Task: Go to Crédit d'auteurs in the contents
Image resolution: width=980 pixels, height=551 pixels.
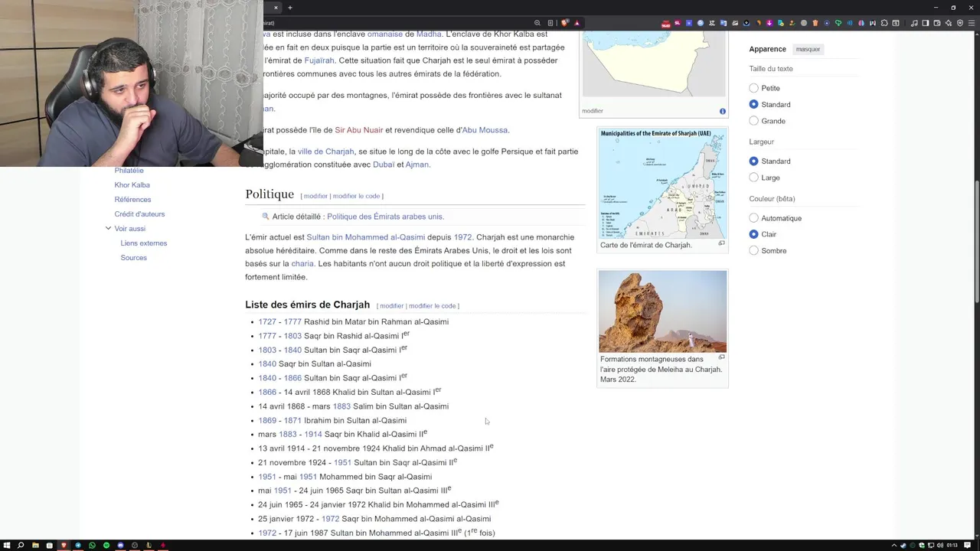Action: click(x=139, y=214)
